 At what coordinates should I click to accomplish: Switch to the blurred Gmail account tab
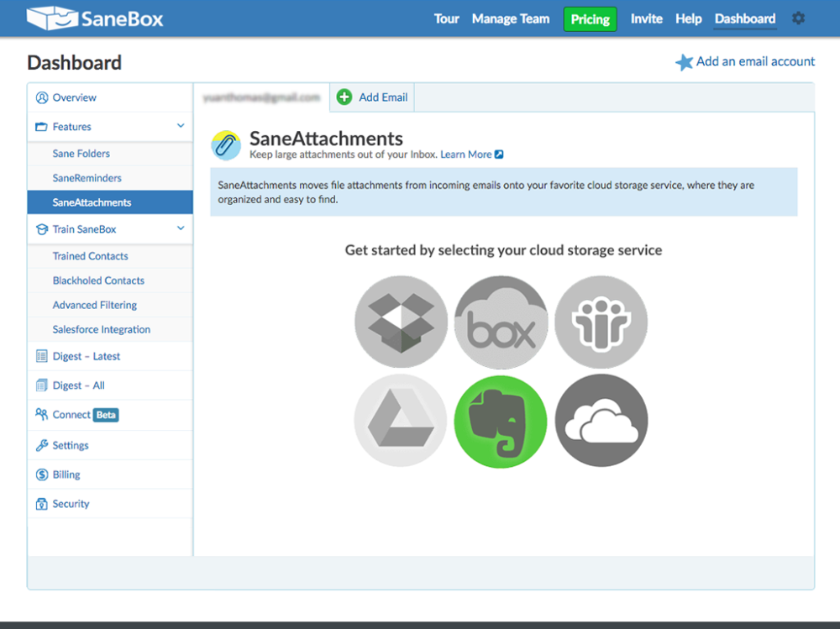(x=261, y=97)
